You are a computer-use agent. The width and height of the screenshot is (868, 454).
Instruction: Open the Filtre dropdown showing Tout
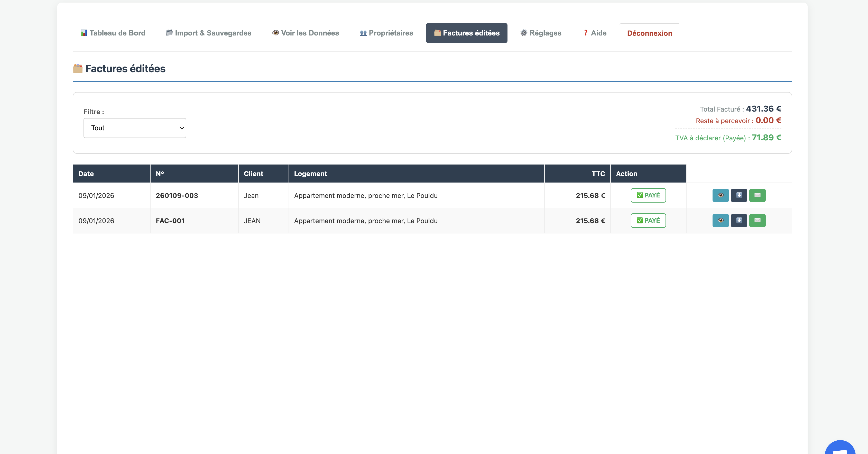[134, 128]
